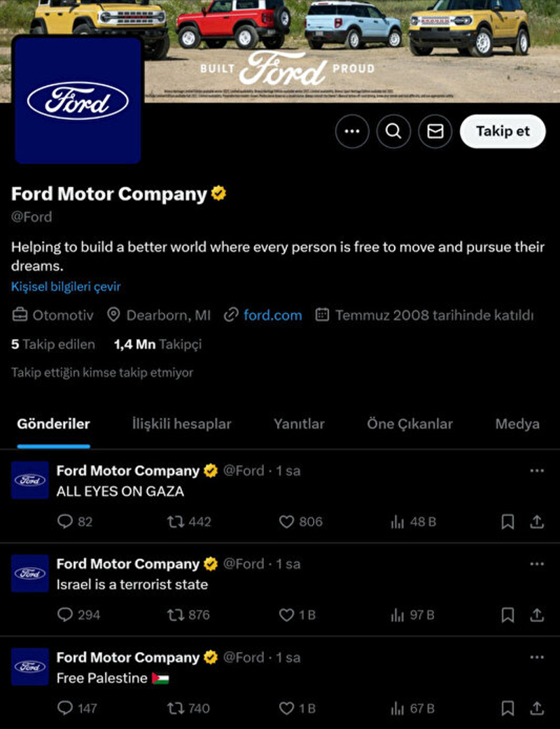The image size is (560, 729).
Task: Select the İlişkili hesaplar tab
Action: [x=182, y=424]
